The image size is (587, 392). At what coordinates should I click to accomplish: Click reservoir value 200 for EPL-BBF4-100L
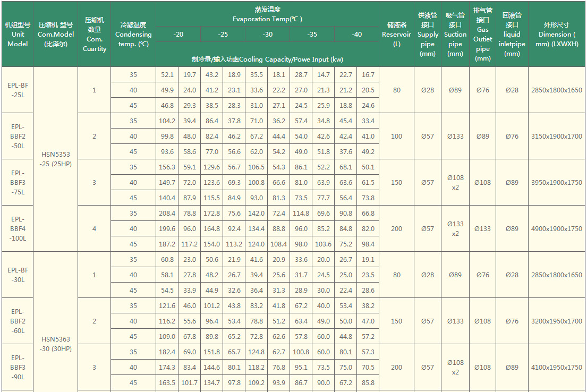(396, 228)
